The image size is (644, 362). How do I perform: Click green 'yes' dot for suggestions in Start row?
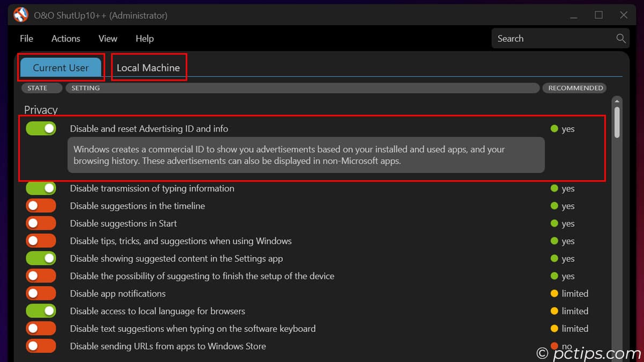[x=554, y=224]
